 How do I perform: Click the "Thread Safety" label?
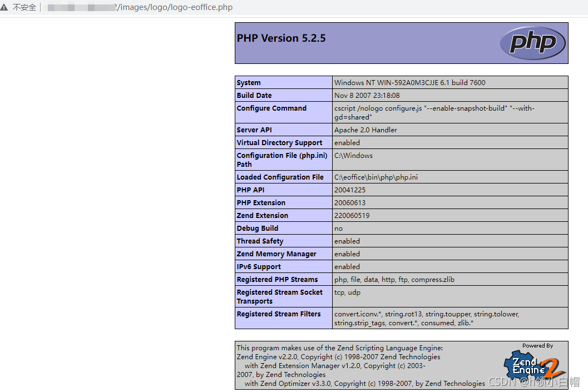pos(260,241)
